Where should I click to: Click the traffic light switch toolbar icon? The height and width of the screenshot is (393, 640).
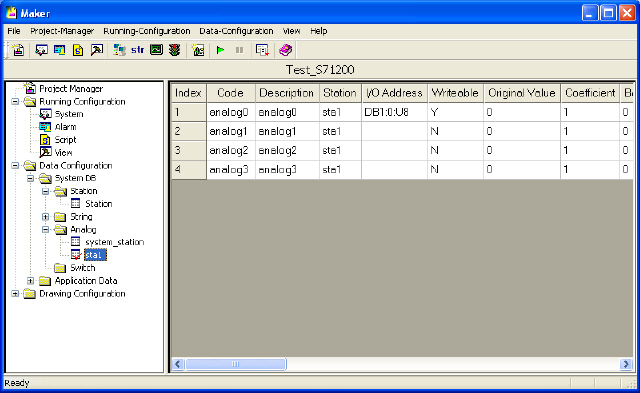pyautogui.click(x=175, y=50)
